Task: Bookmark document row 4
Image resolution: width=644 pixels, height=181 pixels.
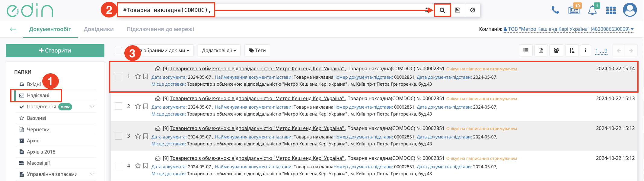Action: point(145,166)
